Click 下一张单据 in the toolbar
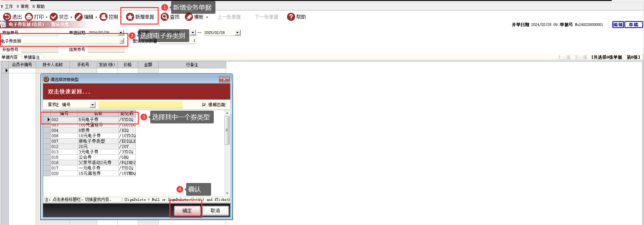This screenshot has width=644, height=225. tap(267, 17)
